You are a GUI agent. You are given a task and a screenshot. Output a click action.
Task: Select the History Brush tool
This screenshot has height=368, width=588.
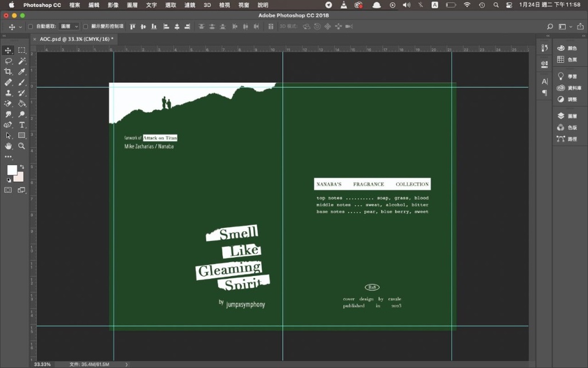(x=22, y=93)
